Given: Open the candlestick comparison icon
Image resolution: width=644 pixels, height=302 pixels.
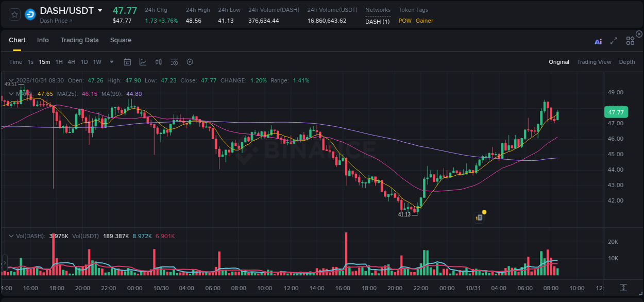Looking at the screenshot, I should [158, 62].
